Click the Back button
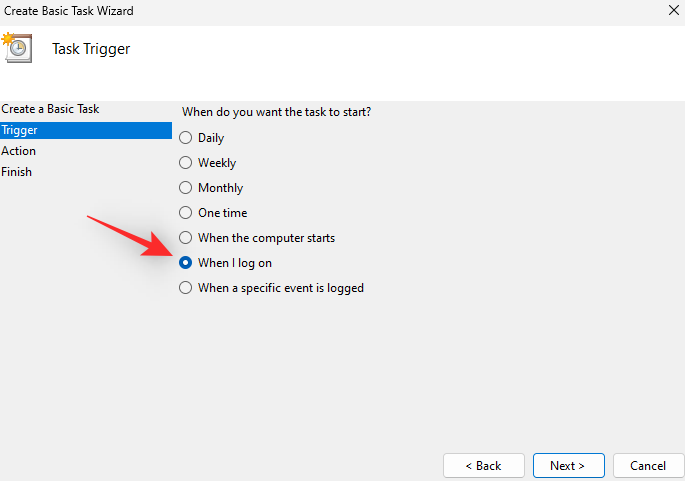The width and height of the screenshot is (685, 481). [484, 465]
